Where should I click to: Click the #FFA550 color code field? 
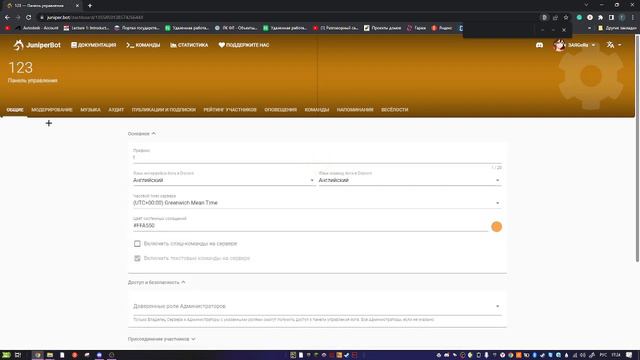coord(310,225)
